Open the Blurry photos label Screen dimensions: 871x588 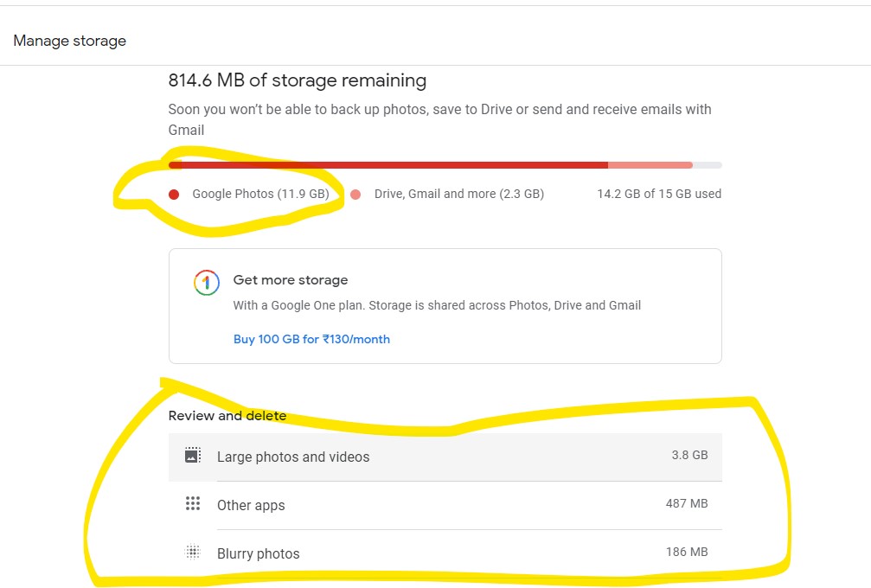coord(258,554)
